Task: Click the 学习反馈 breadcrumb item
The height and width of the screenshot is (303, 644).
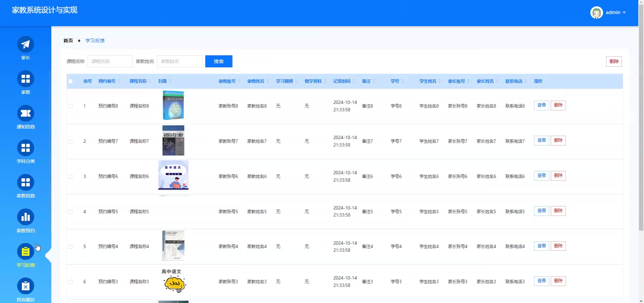Action: coord(95,41)
